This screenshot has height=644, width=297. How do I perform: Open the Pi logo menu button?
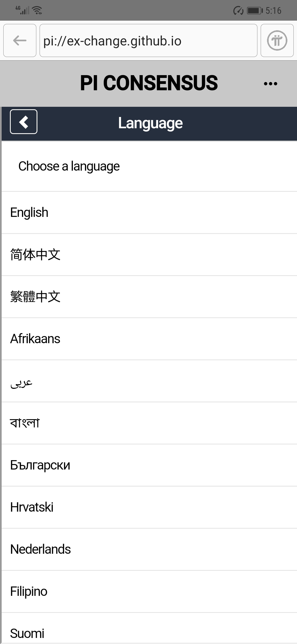point(277,40)
